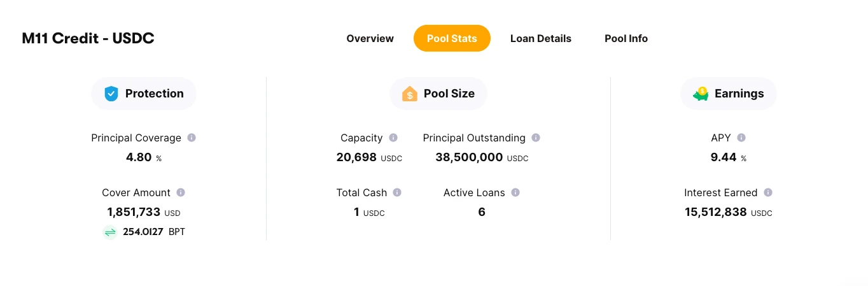Click the orange house Pool Size icon

pos(410,94)
